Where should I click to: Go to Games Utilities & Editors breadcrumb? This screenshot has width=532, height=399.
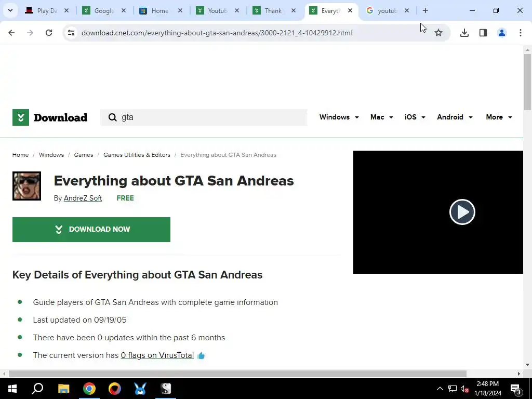(x=137, y=155)
